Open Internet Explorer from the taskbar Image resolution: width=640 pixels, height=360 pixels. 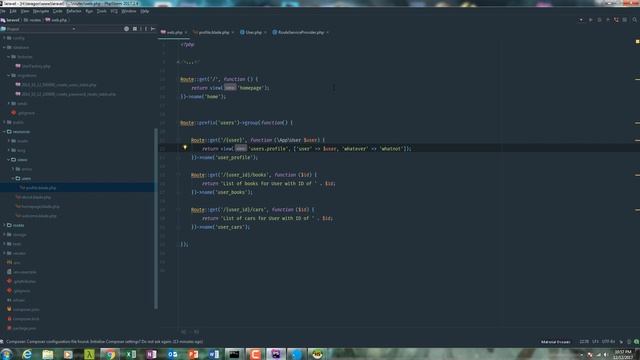coord(27,354)
